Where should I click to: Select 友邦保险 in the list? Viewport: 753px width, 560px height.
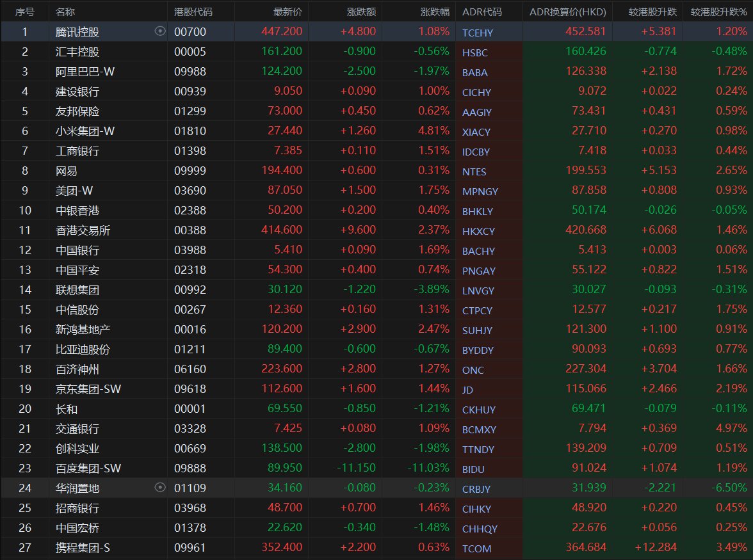click(77, 111)
